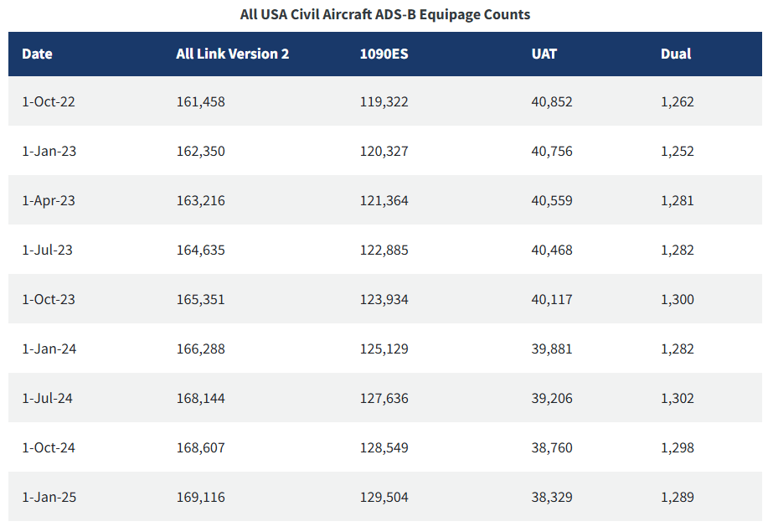Click the 38,329 UAT value
The image size is (768, 532).
coord(552,498)
